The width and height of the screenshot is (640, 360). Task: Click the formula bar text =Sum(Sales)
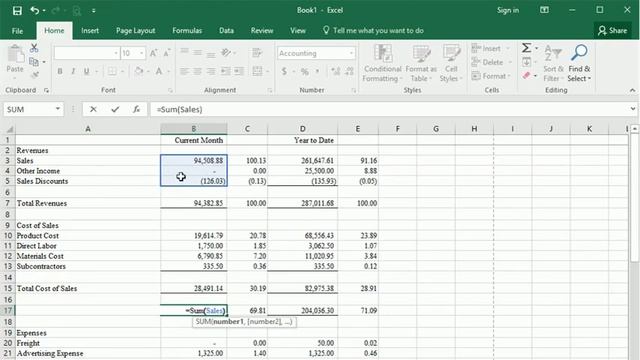180,109
